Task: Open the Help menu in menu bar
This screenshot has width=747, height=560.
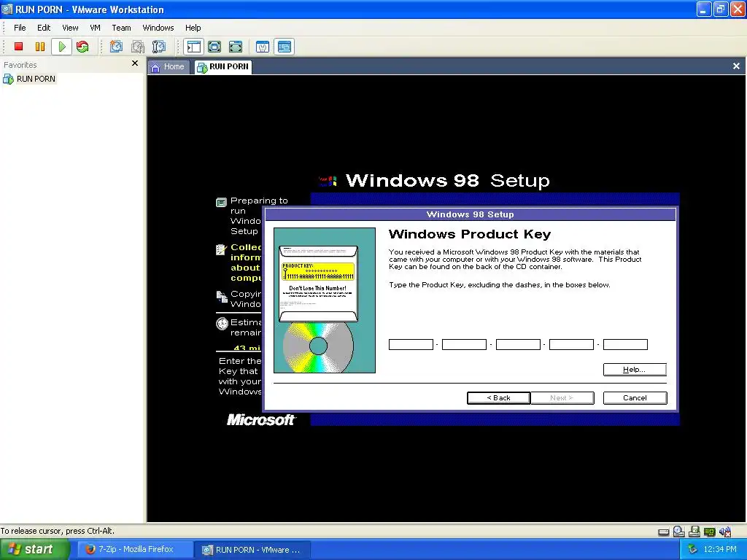Action: pos(193,28)
